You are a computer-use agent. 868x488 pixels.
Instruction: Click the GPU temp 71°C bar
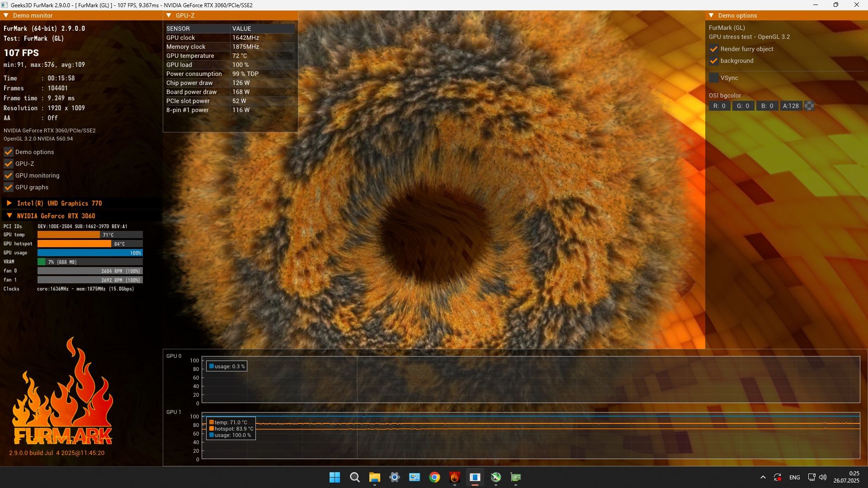pyautogui.click(x=90, y=235)
